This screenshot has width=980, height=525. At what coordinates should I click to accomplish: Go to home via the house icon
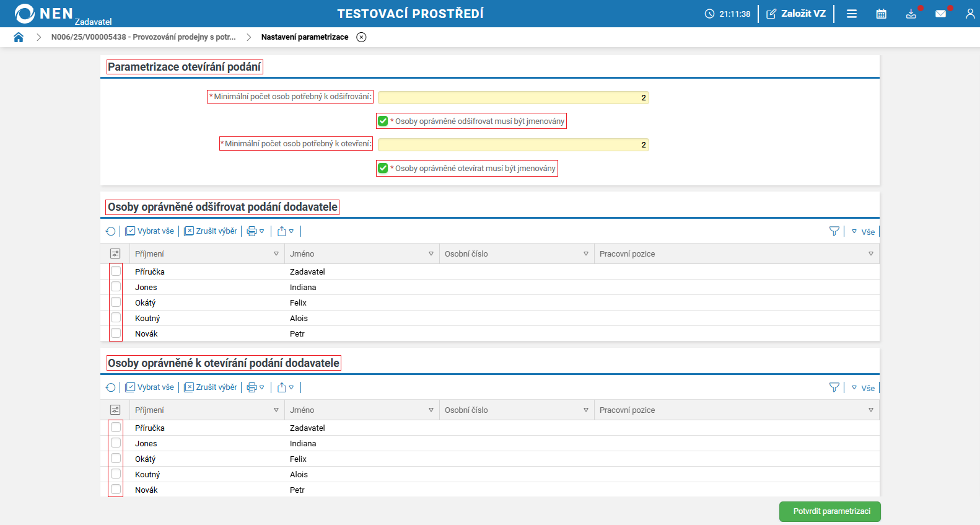click(19, 37)
